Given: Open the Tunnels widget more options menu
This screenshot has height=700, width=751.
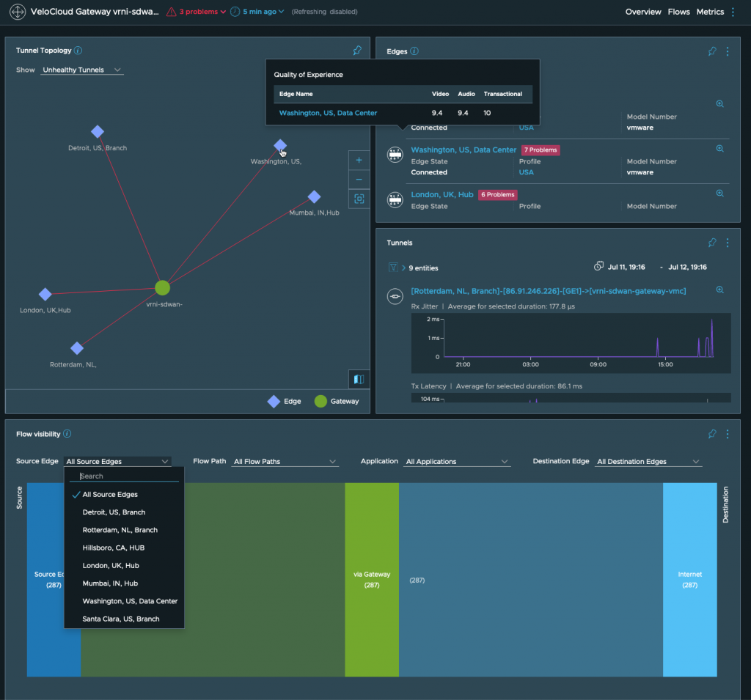Looking at the screenshot, I should tap(728, 243).
